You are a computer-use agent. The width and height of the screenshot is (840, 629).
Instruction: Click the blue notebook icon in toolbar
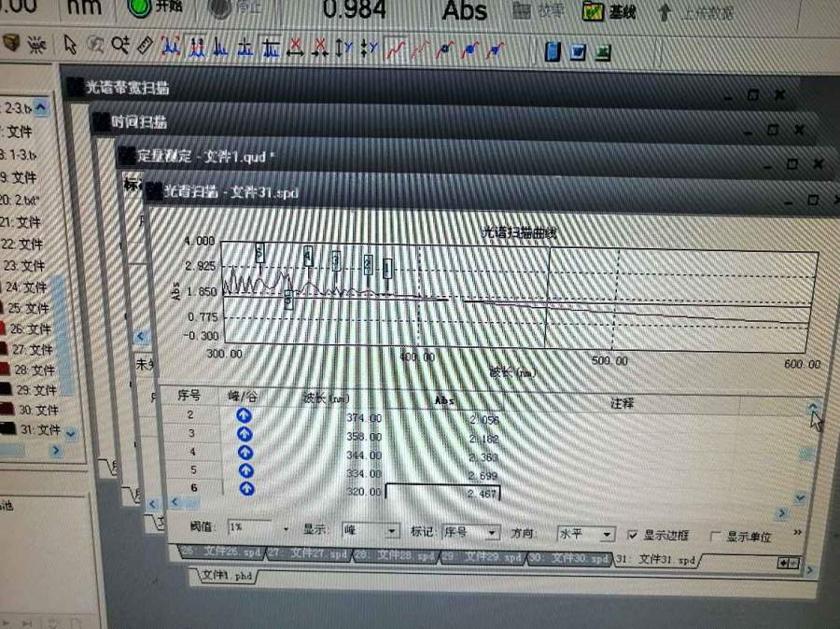(553, 52)
